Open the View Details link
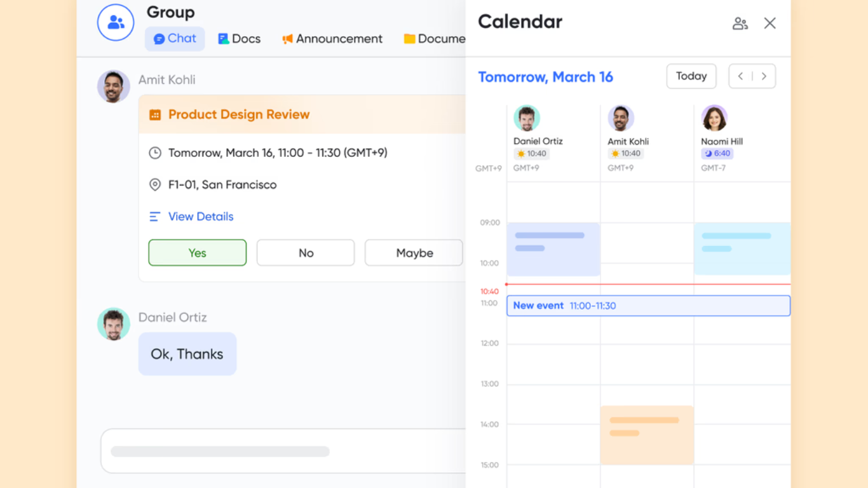The height and width of the screenshot is (488, 868). click(x=201, y=217)
